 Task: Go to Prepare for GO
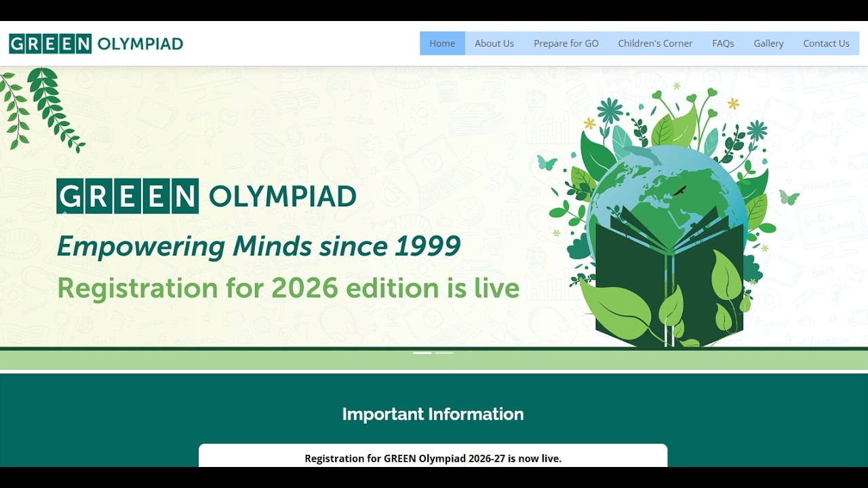click(566, 43)
